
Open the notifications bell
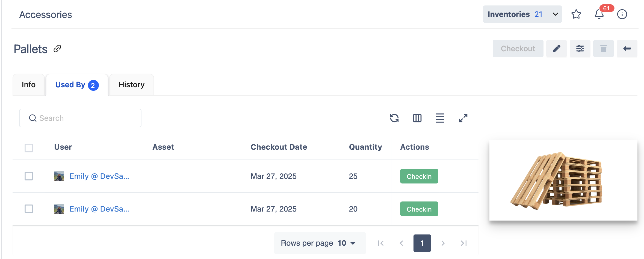pyautogui.click(x=599, y=14)
